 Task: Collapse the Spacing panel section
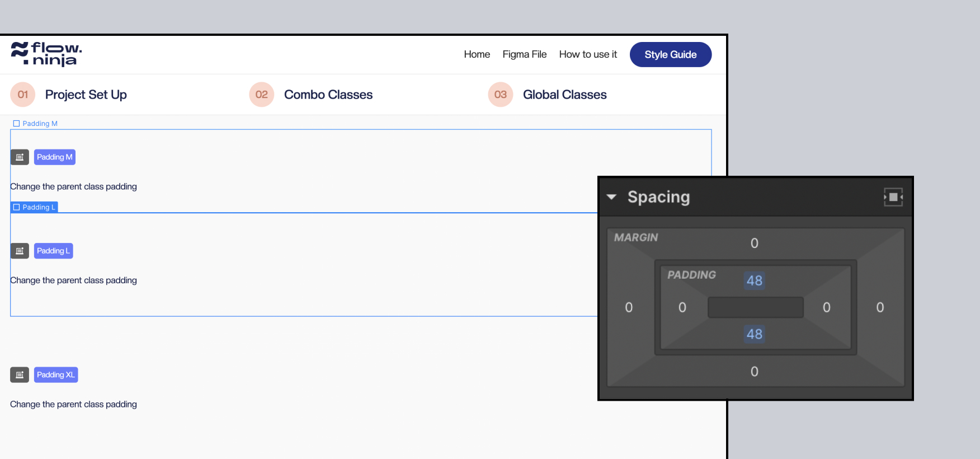611,197
